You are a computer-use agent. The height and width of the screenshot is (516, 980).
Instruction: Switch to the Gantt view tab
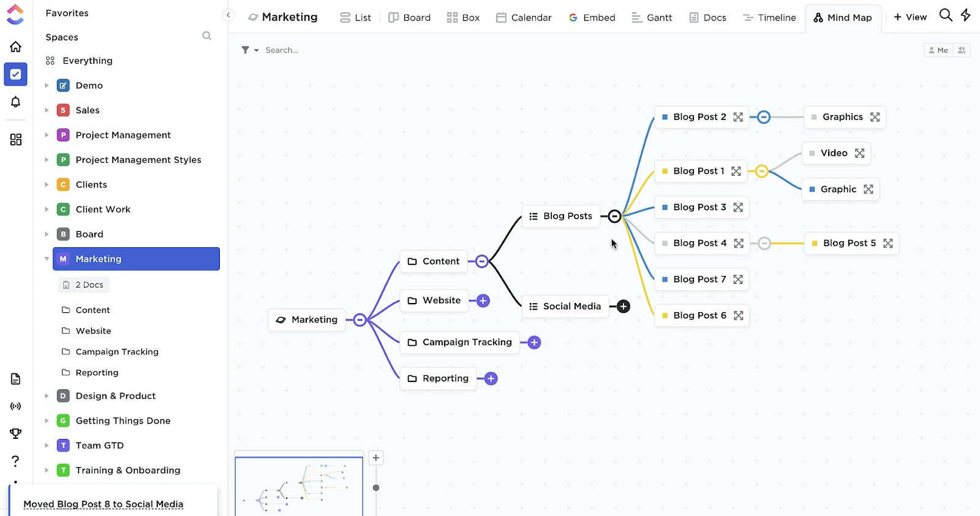click(x=652, y=18)
